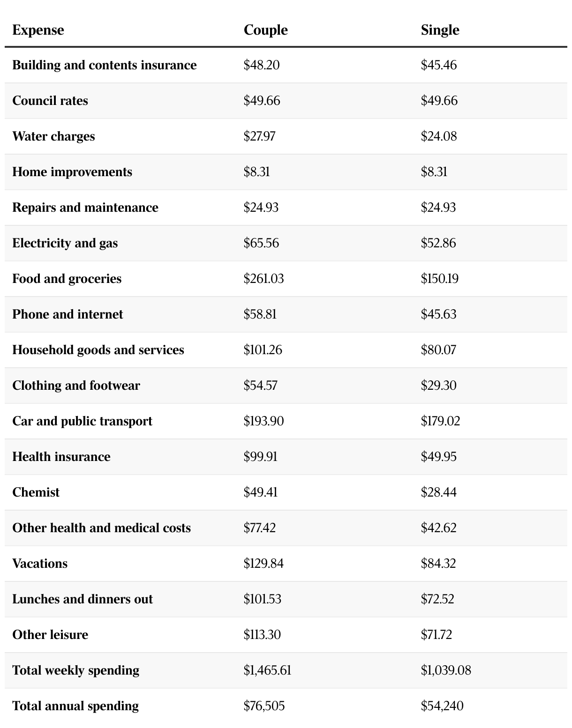Select Household goods and services label
This screenshot has height=728, width=572.
click(x=98, y=350)
